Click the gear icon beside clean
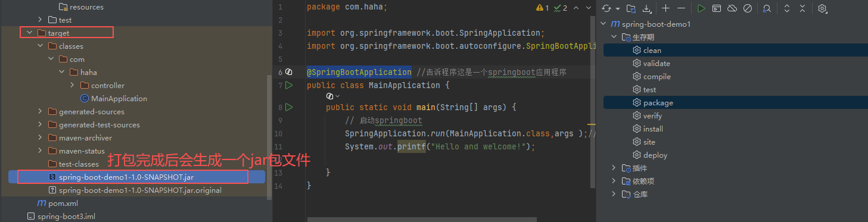The image size is (868, 222). [x=636, y=50]
